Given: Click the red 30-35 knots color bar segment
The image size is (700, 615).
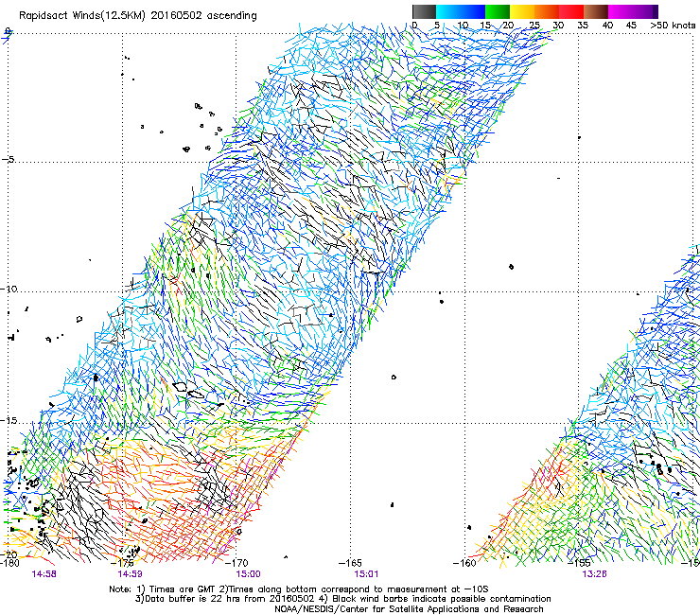Looking at the screenshot, I should (x=571, y=11).
